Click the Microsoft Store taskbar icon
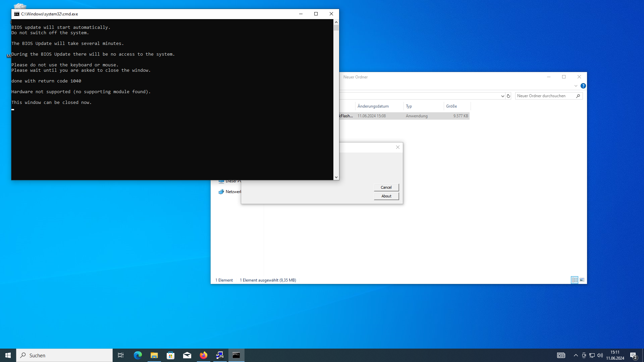This screenshot has height=362, width=644. (x=171, y=355)
